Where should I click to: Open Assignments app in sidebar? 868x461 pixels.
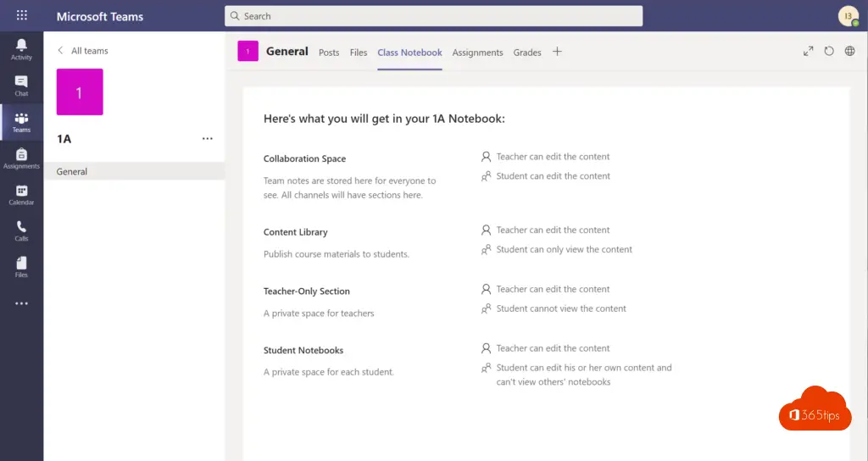click(21, 158)
